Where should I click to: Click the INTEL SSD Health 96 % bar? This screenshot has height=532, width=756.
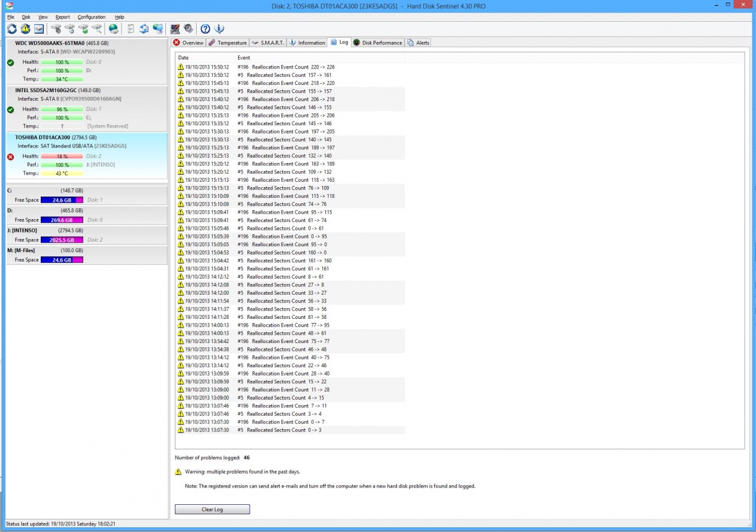[x=62, y=109]
